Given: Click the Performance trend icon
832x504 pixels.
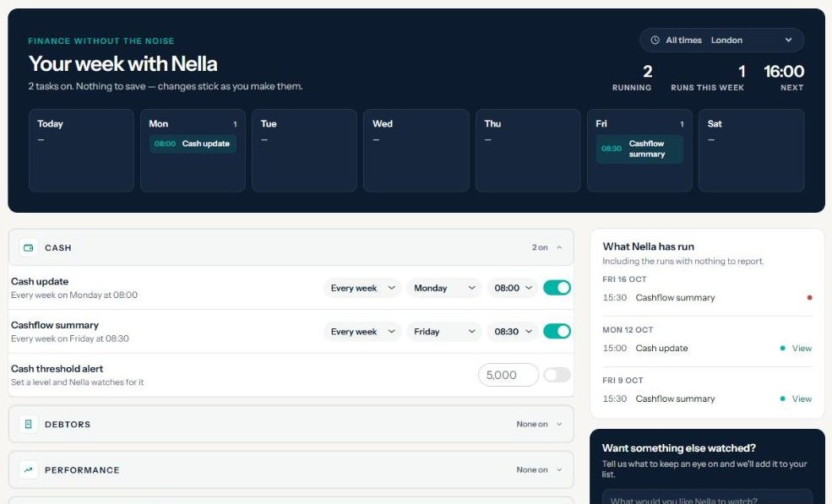Looking at the screenshot, I should pyautogui.click(x=28, y=470).
